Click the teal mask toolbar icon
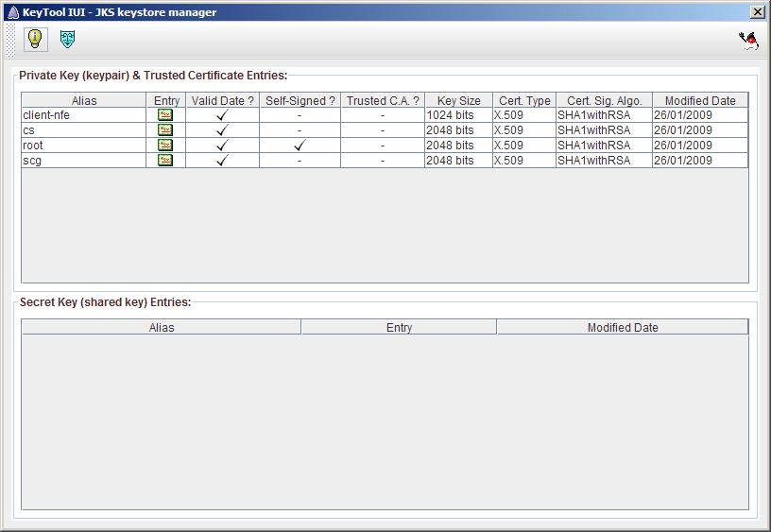This screenshot has width=771, height=532. tap(67, 39)
